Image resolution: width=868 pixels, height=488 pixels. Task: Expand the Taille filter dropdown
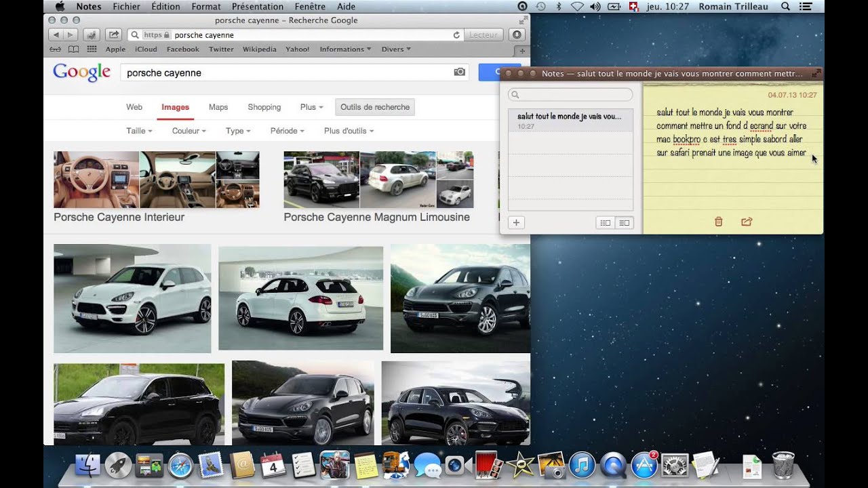point(139,131)
